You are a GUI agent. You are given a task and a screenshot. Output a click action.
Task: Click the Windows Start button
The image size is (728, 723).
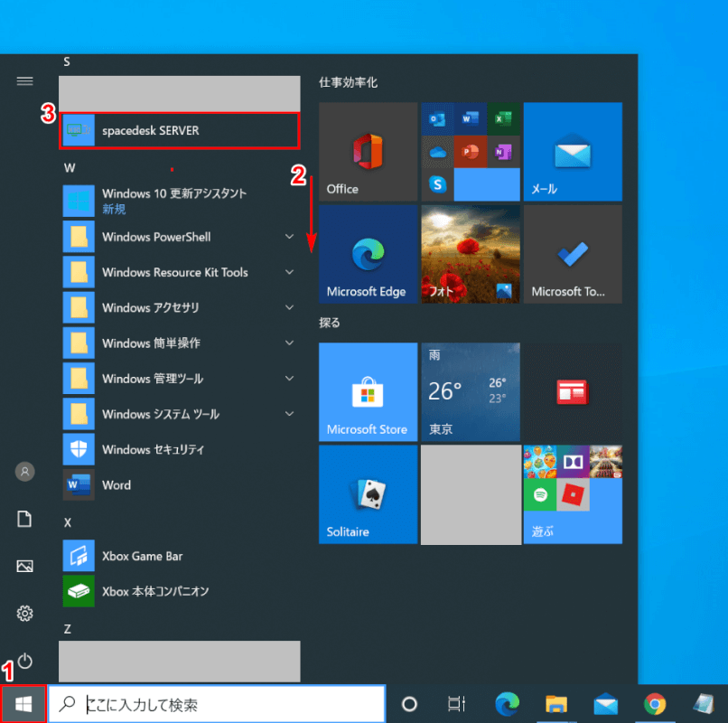(x=23, y=704)
